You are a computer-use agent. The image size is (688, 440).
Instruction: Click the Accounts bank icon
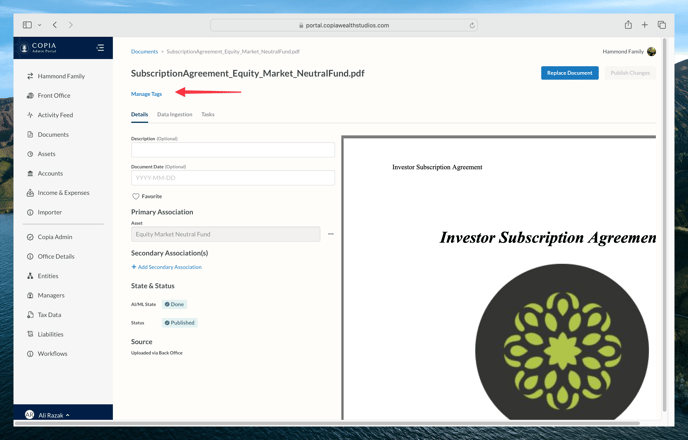coord(30,173)
